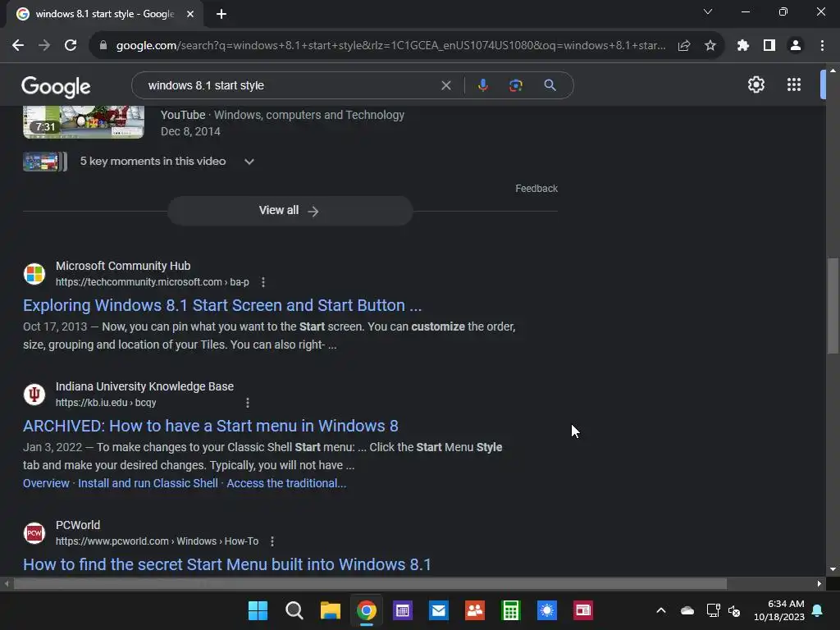Open File Explorer from taskbar
This screenshot has height=630, width=840.
[331, 610]
